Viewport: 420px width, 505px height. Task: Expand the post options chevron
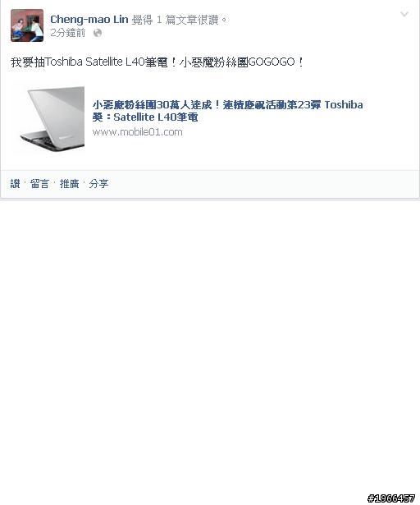click(404, 14)
